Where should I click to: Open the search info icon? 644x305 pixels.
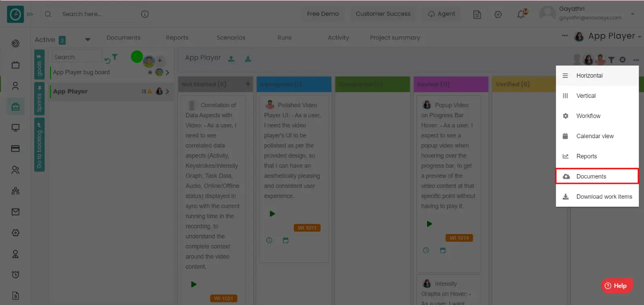(145, 14)
